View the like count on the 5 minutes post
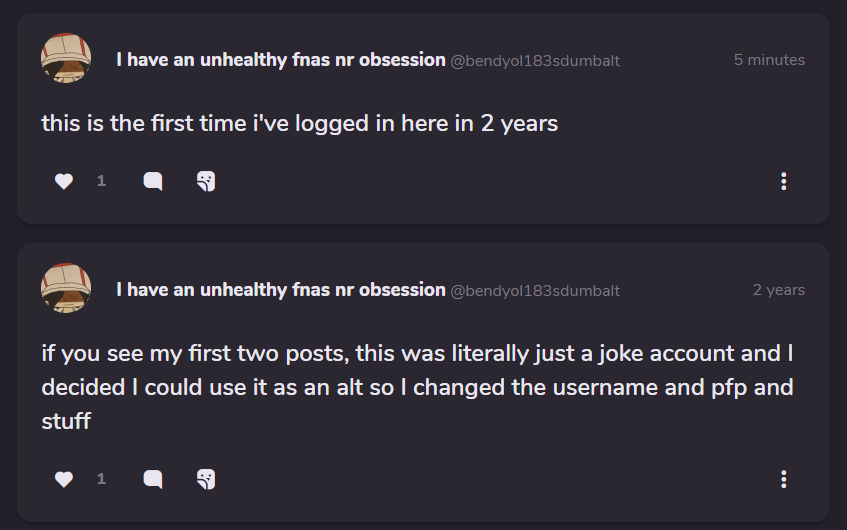847x530 pixels. pyautogui.click(x=101, y=181)
